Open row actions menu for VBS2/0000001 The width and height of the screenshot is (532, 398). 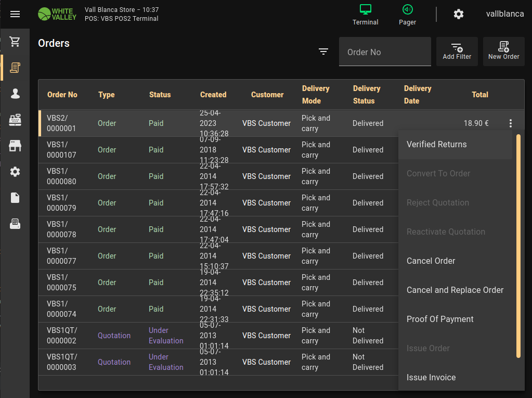click(511, 123)
